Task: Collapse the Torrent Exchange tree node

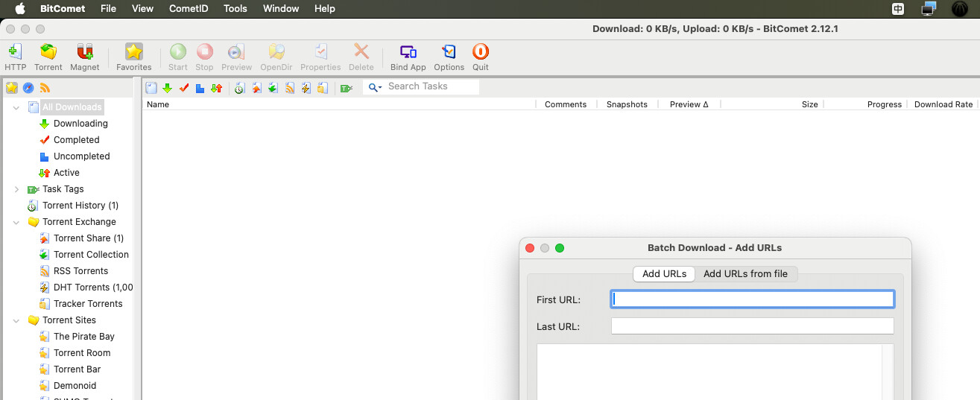Action: pos(16,222)
